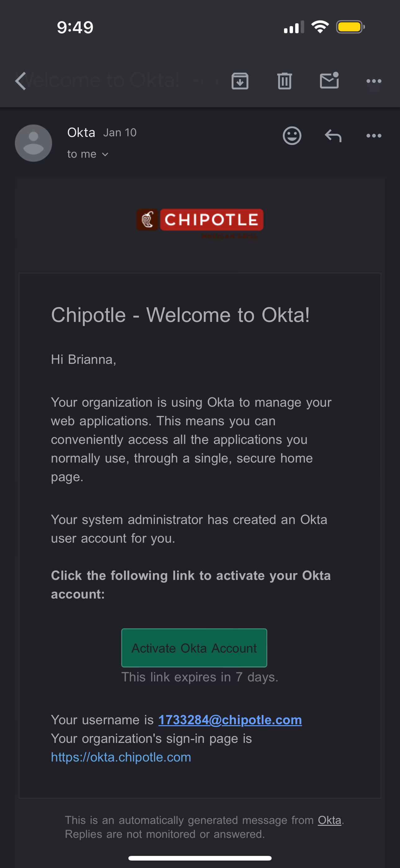Add an emoji reaction to message
The height and width of the screenshot is (868, 400).
click(x=292, y=136)
